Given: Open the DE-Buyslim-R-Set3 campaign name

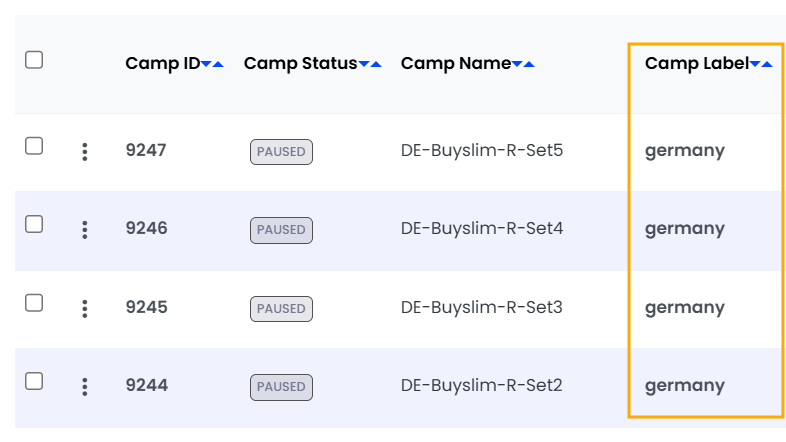Looking at the screenshot, I should 482,307.
